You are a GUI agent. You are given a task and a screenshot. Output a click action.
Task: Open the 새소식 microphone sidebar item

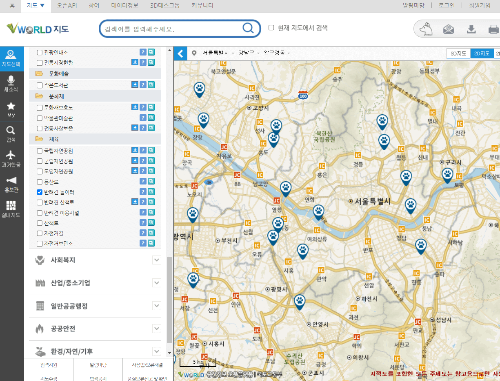[11, 83]
